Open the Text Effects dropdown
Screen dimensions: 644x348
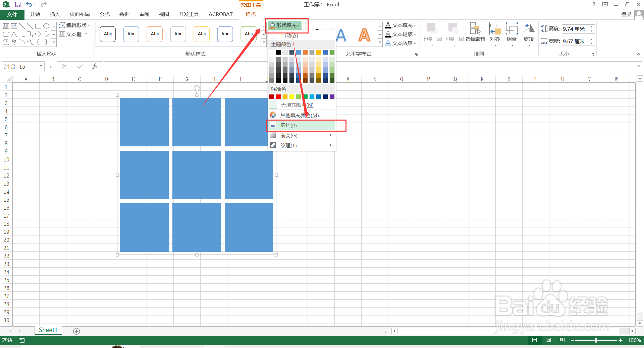coord(400,43)
